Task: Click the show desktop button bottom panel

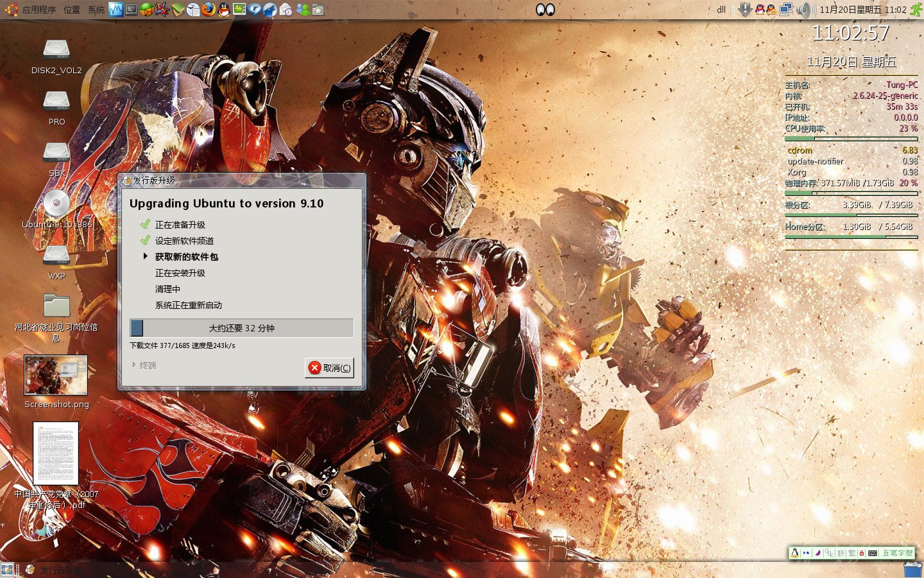Action: 7,569
